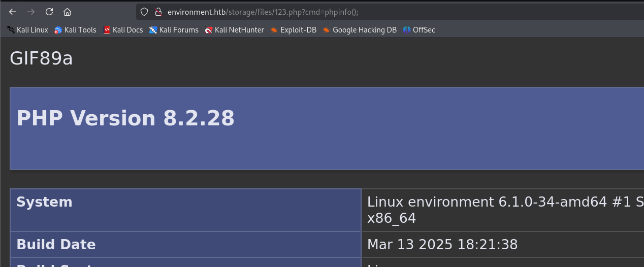The width and height of the screenshot is (644, 267).
Task: Open the Kali Docs bookmark
Action: 123,30
